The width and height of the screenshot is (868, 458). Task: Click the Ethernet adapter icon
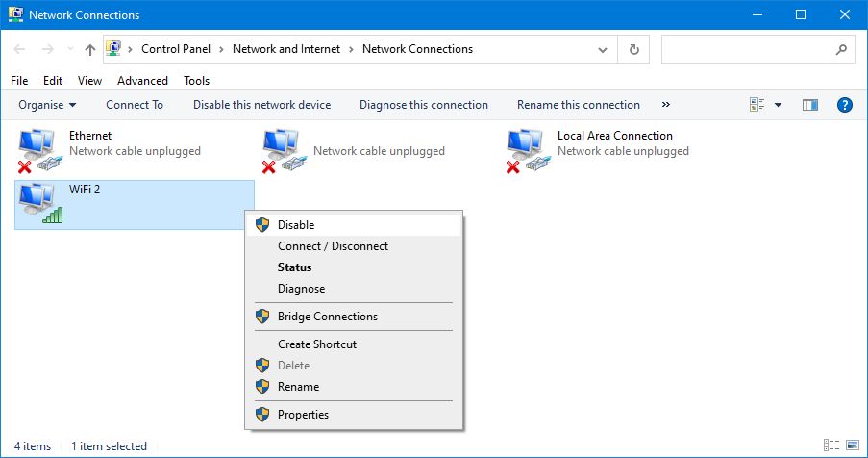40,150
